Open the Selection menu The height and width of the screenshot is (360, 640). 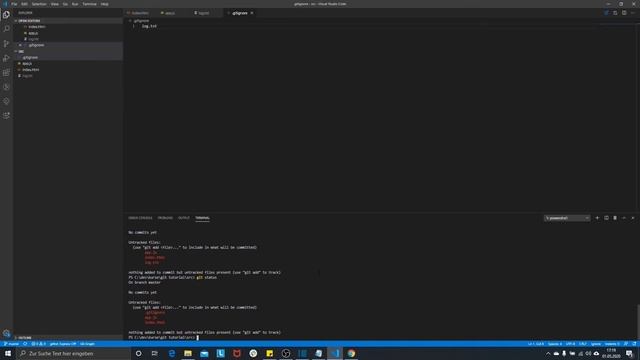click(39, 4)
